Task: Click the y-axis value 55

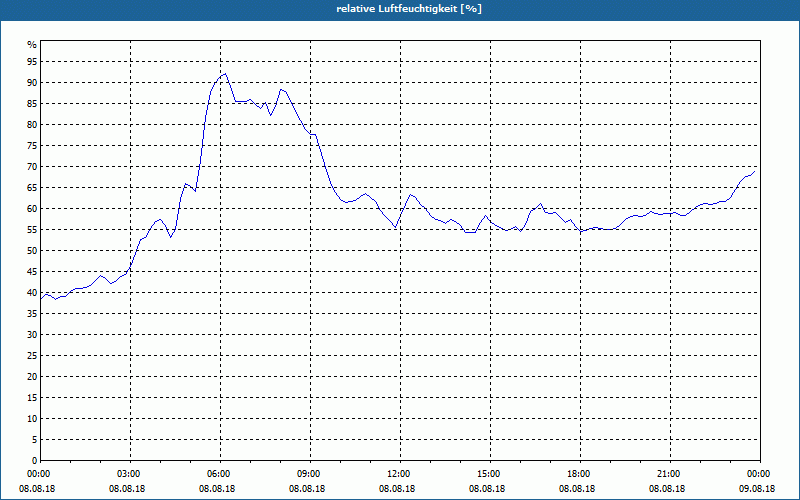Action: coord(32,230)
